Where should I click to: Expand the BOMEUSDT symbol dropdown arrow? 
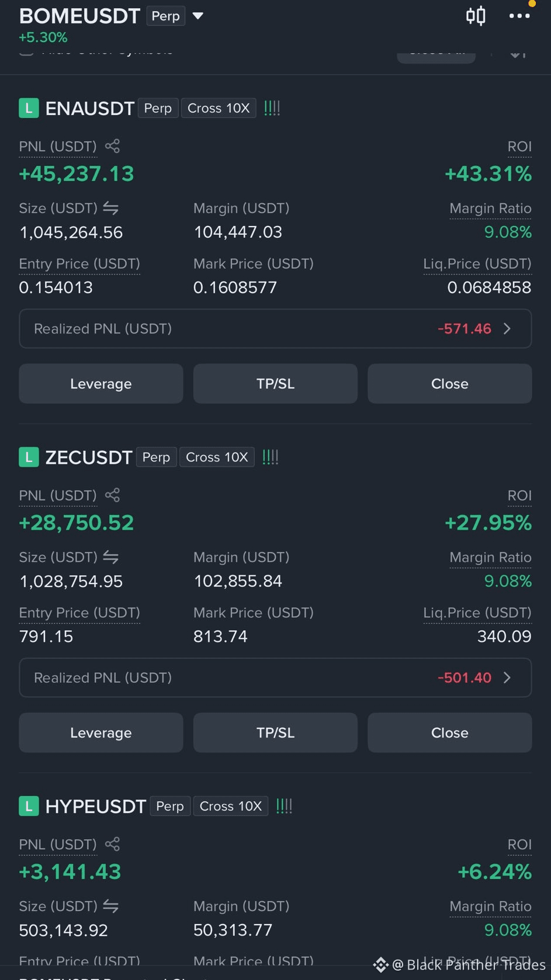[198, 16]
